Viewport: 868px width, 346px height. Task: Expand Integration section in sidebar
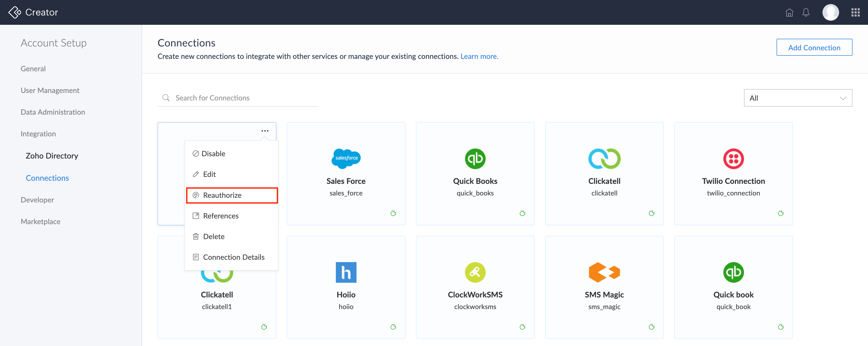click(x=38, y=134)
